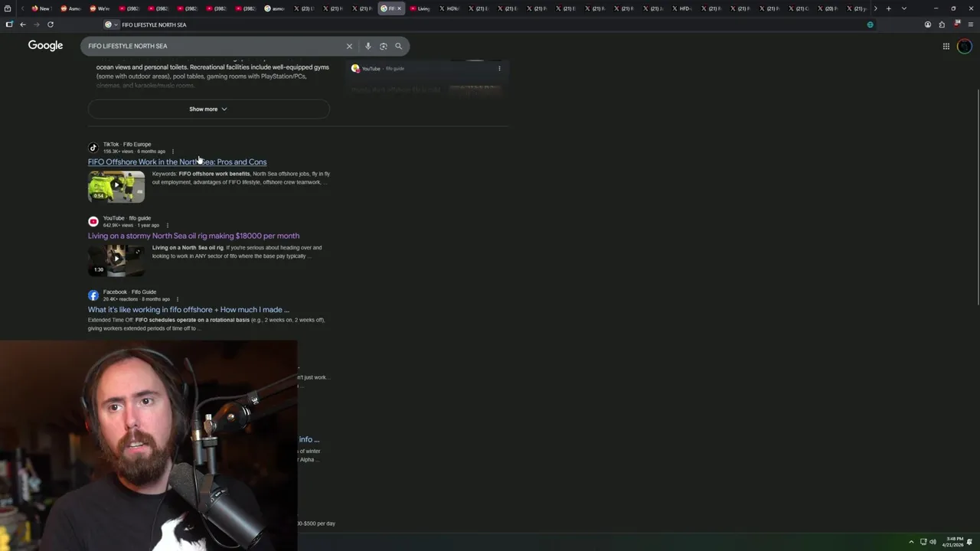The width and height of the screenshot is (980, 551).
Task: Open three-dot menu of YouTube fifo guide result
Action: 167,225
